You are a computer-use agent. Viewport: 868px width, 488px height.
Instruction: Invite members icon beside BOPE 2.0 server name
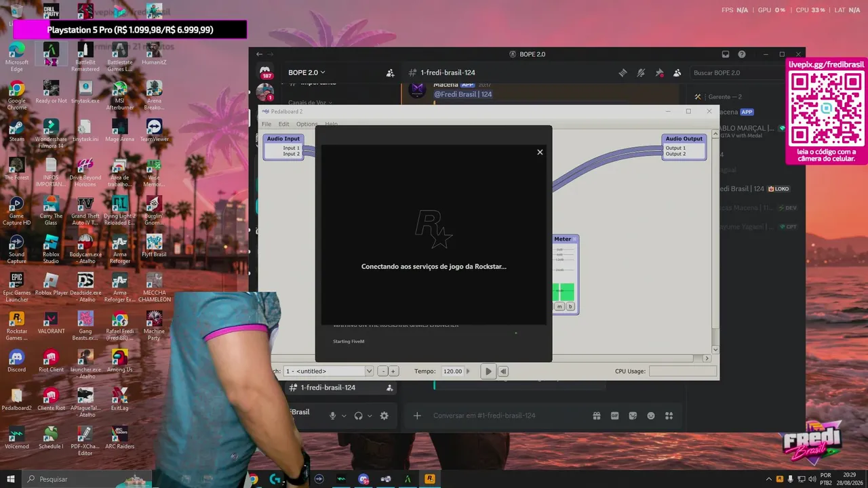coord(390,73)
